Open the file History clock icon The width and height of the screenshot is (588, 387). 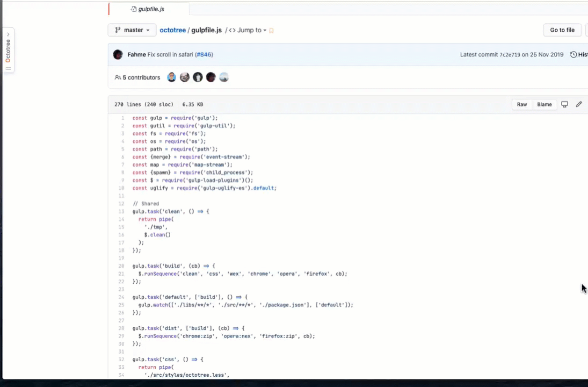tap(574, 54)
